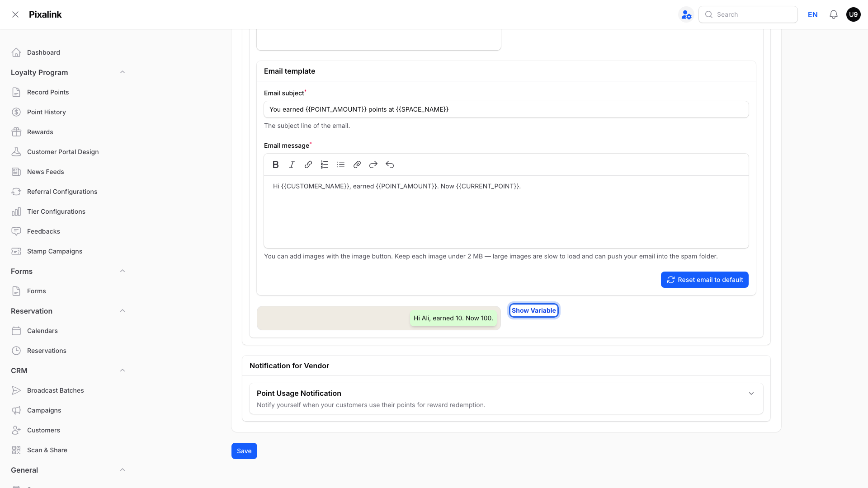Click the Search field
This screenshot has width=868, height=488.
[748, 14]
